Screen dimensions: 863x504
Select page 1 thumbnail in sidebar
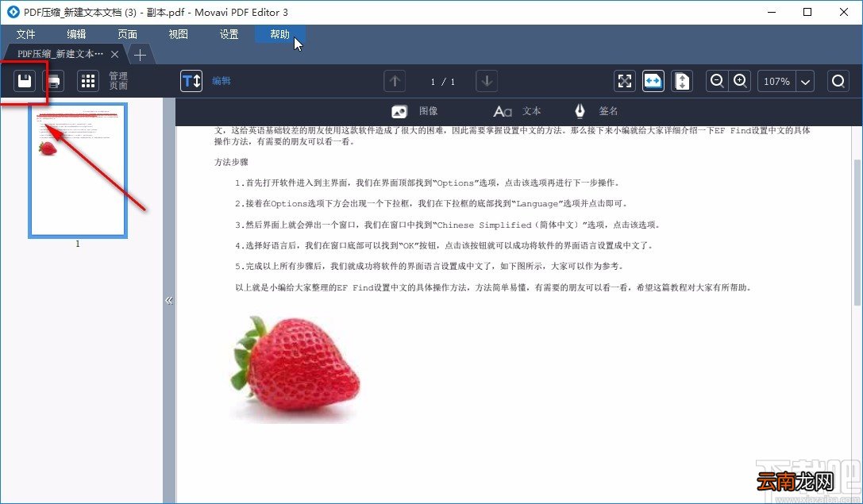pyautogui.click(x=78, y=171)
